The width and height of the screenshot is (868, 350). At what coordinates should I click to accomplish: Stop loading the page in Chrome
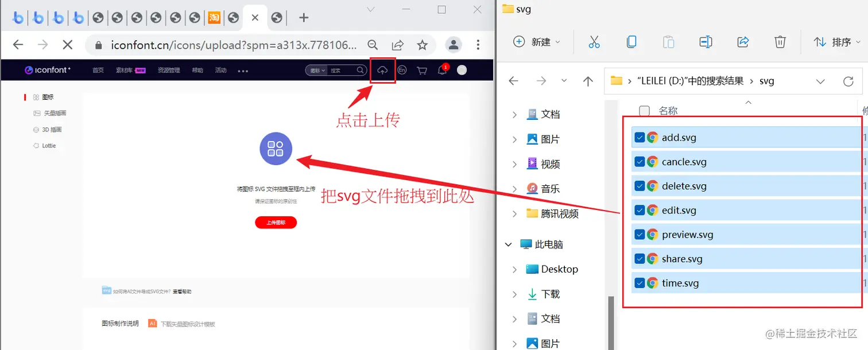[67, 45]
